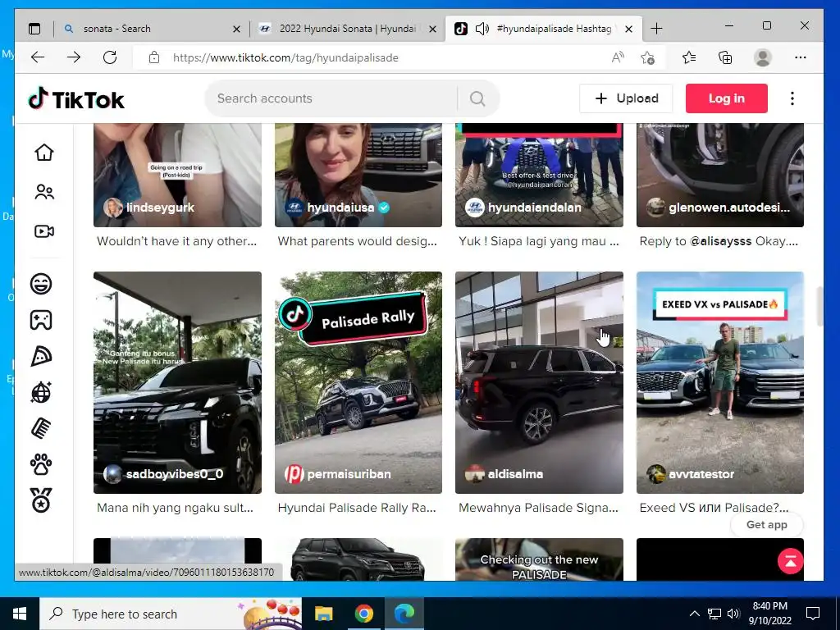Click caption 'Hyundai Palisade Rally Ra...'
Image resolution: width=840 pixels, height=630 pixels.
357,508
